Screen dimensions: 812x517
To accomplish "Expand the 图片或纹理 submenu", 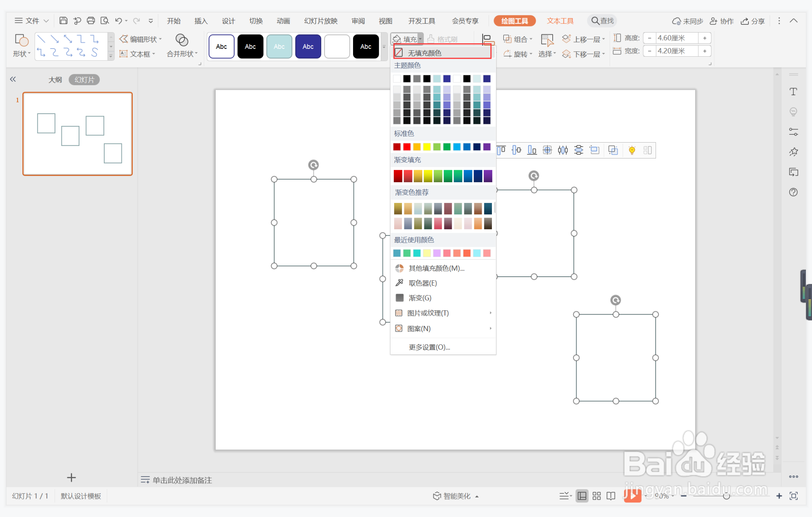I will point(443,313).
